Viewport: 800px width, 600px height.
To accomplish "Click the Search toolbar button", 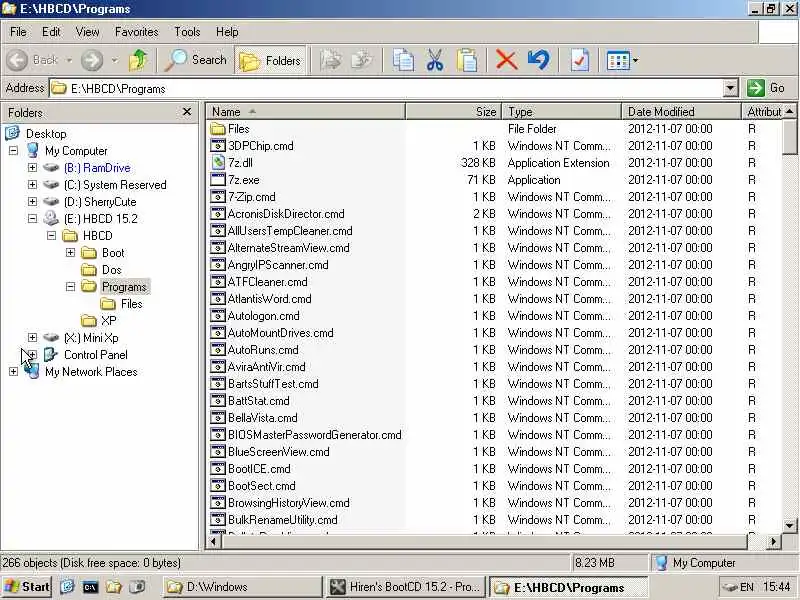I will [x=196, y=60].
